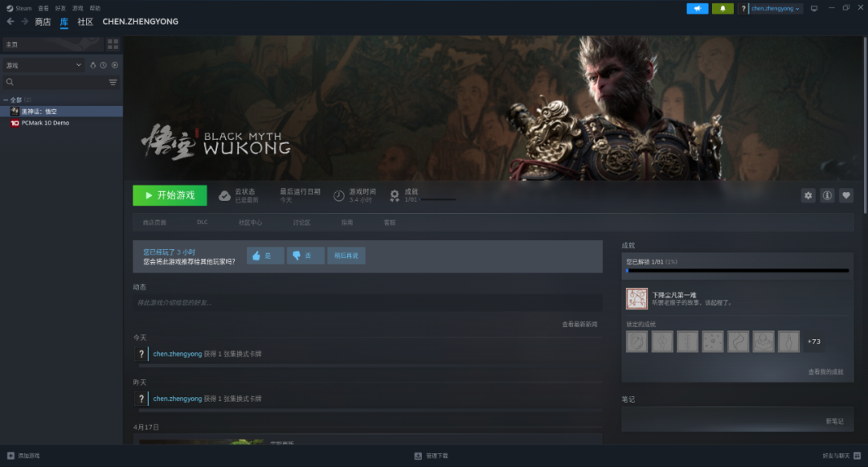The image size is (868, 467).
Task: Open the CHEN.ZHENGYONG profile tab
Action: [x=140, y=22]
